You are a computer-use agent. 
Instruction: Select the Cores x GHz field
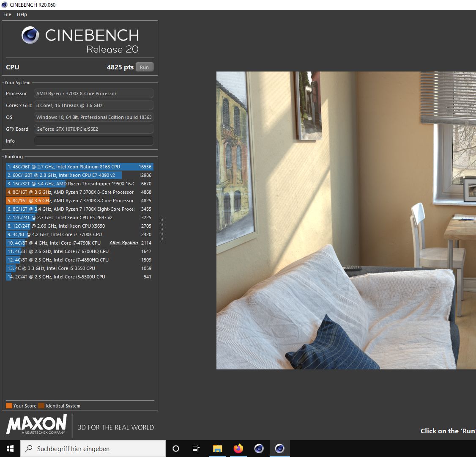94,105
